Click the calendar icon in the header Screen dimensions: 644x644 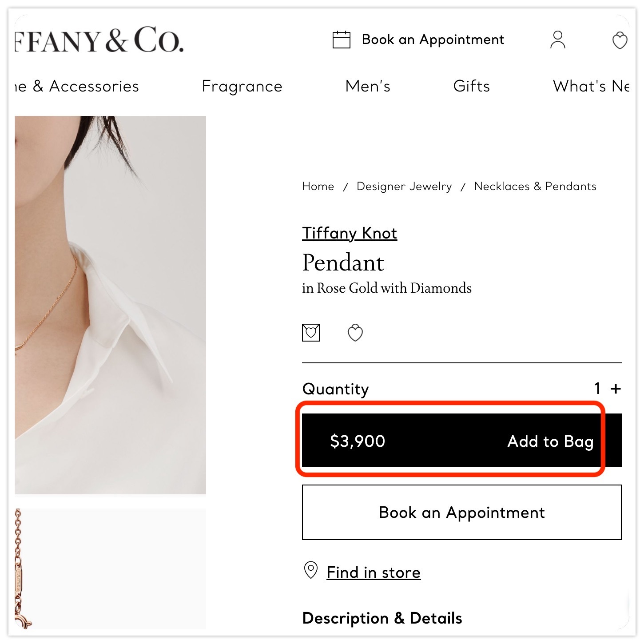click(341, 40)
